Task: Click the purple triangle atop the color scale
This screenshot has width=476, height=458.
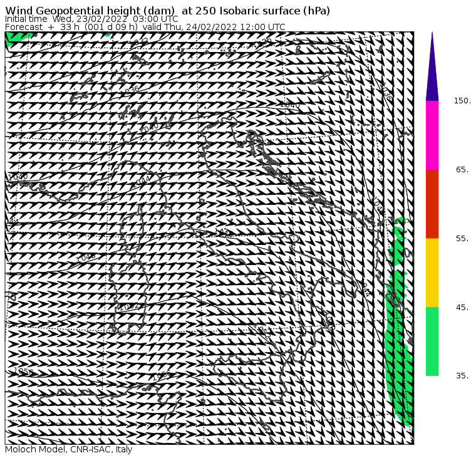Action: [432, 66]
